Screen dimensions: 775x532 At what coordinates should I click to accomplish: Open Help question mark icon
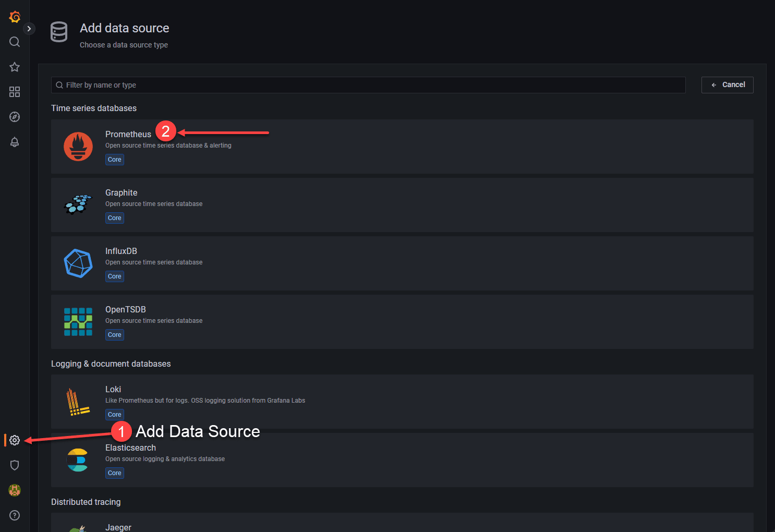click(15, 515)
